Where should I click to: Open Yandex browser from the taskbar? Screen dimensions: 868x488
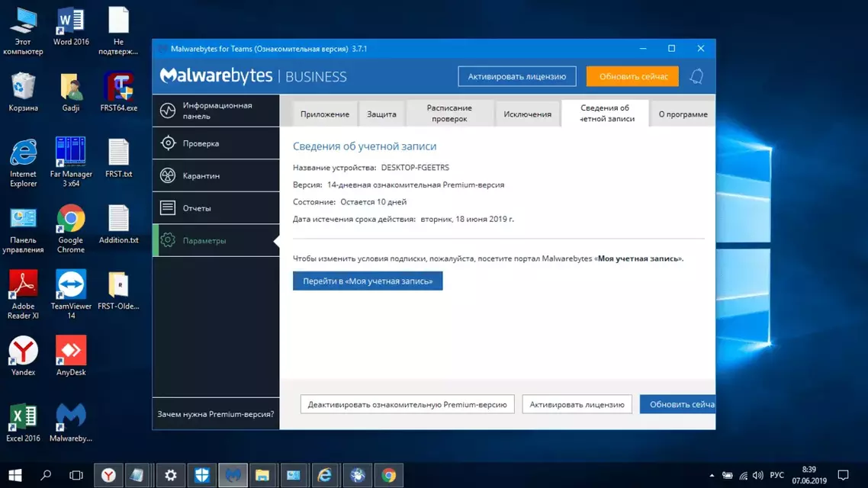(x=108, y=475)
